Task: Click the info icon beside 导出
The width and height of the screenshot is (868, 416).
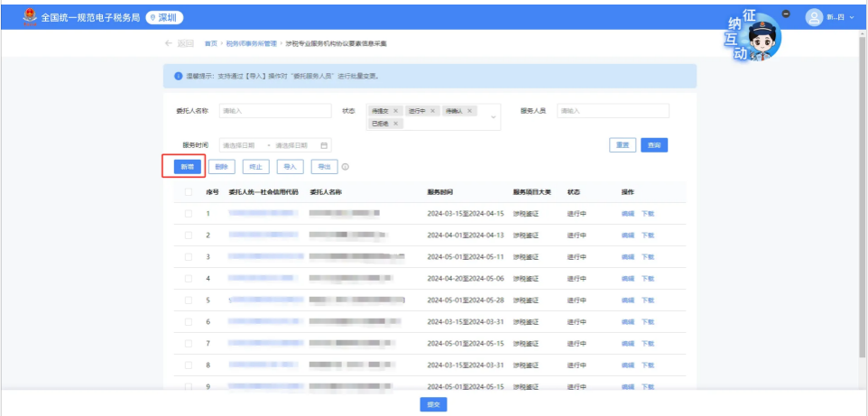Action: coord(346,167)
